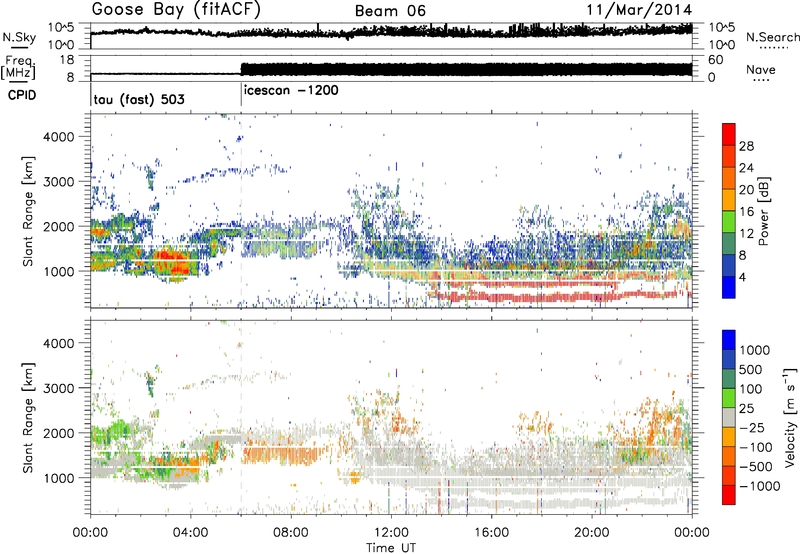Click the 'N.Sky' legend label
Screen dimensions: 800x554
(19, 37)
